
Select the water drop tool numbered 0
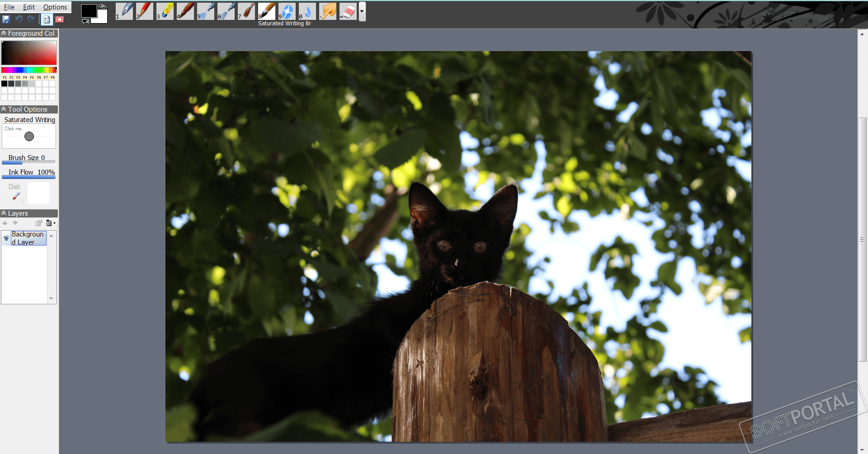(x=307, y=11)
